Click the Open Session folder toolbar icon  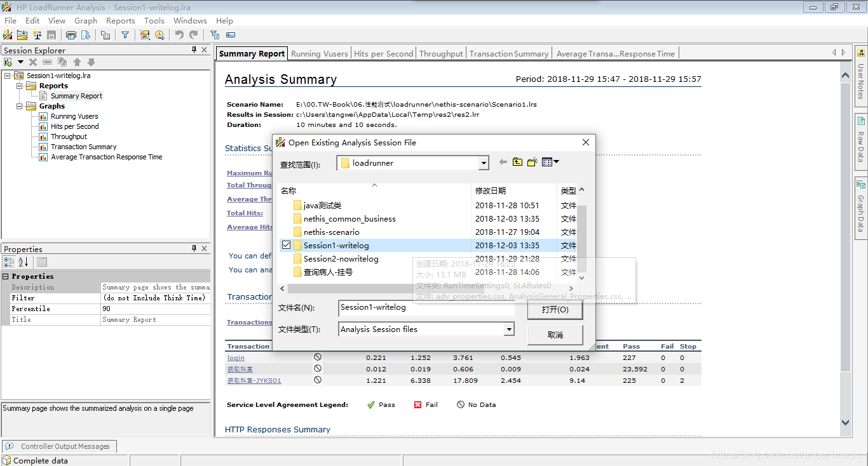click(x=22, y=35)
